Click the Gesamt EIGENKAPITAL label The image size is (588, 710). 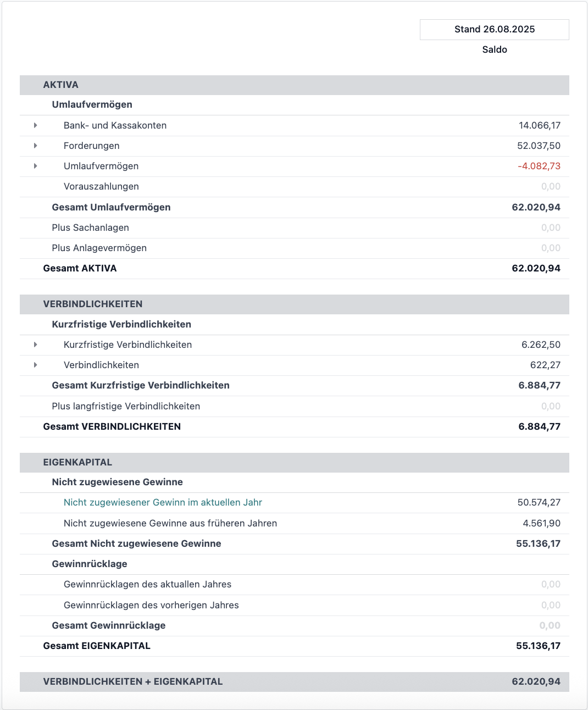pos(97,646)
